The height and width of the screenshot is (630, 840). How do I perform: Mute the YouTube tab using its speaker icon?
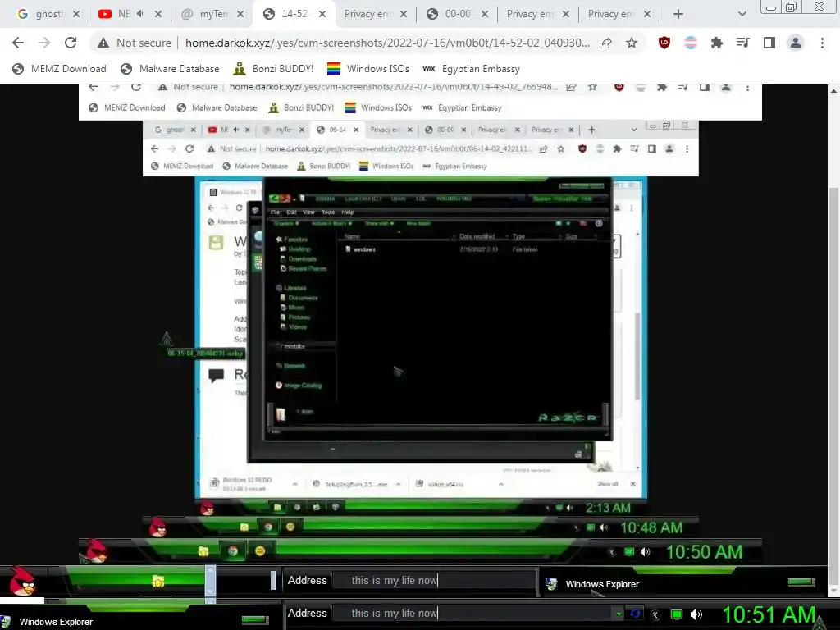141,14
